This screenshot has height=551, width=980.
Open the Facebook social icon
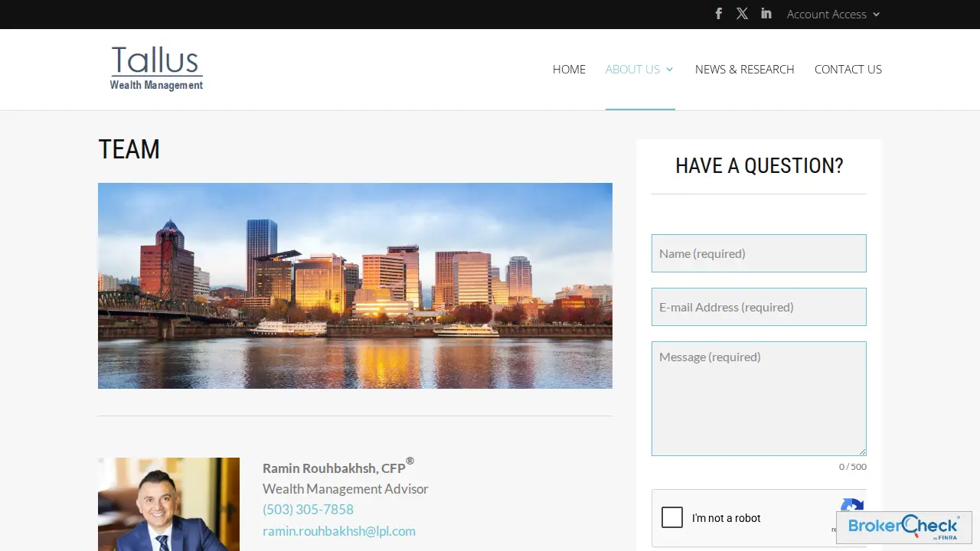718,14
